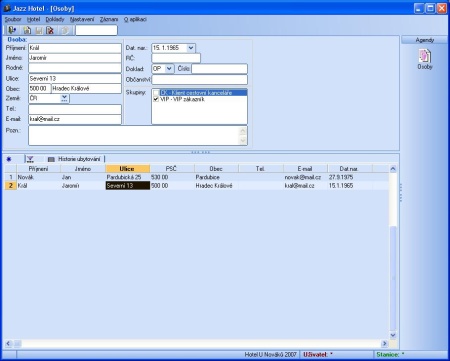The width and height of the screenshot is (450, 361).
Task: Click the highlighted Severní 13 grid cell
Action: pyautogui.click(x=127, y=186)
